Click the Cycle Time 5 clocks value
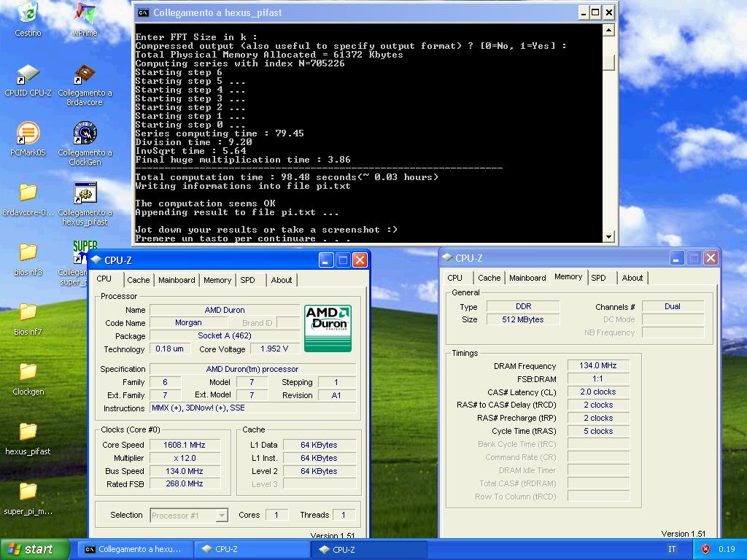Viewport: 747px width, 560px height. pos(598,431)
